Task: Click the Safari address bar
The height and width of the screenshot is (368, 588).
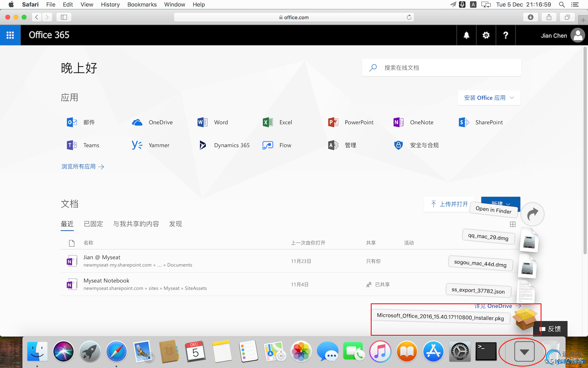Action: (x=294, y=17)
